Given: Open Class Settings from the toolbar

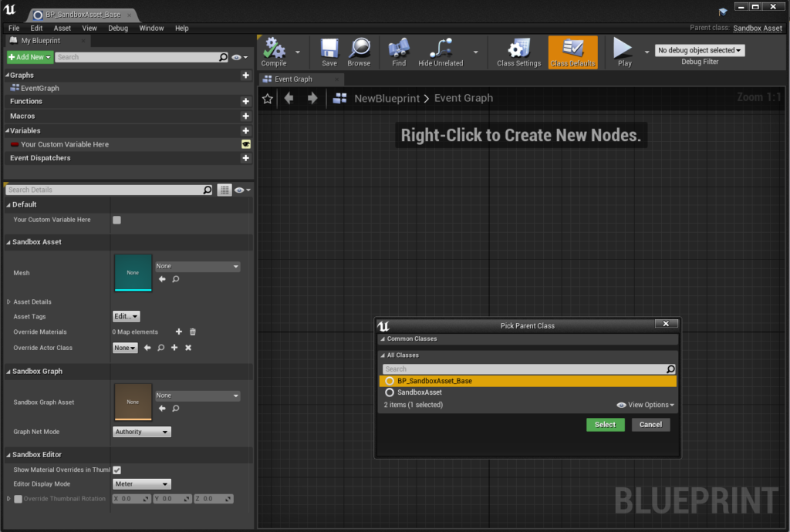Looking at the screenshot, I should point(518,52).
